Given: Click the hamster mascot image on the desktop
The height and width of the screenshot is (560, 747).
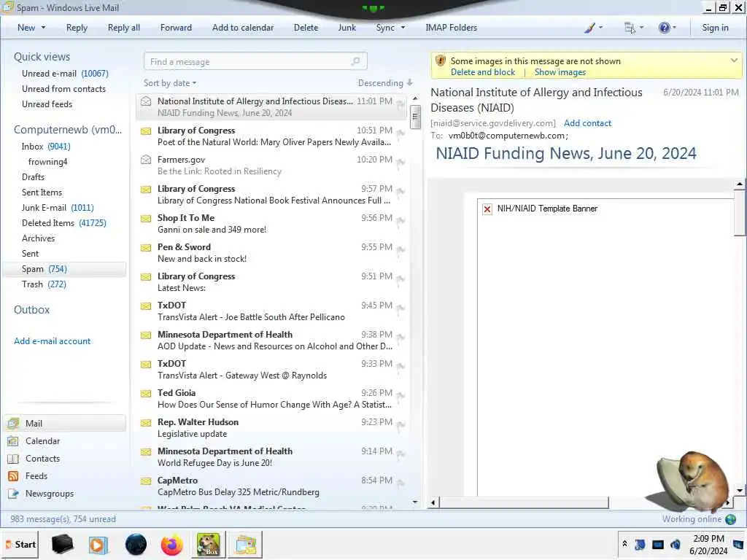Looking at the screenshot, I should 693,481.
